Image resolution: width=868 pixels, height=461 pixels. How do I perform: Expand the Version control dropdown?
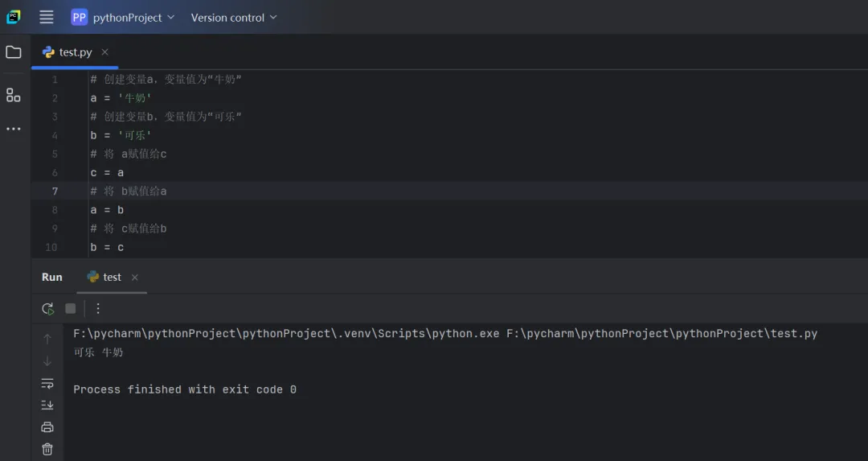[x=233, y=17]
